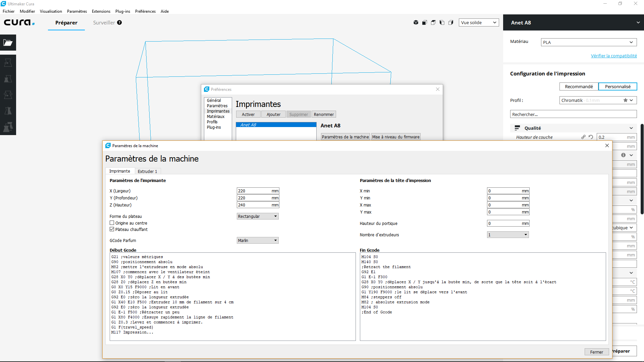
Task: Click the info icon in settings panel
Action: coord(623,155)
